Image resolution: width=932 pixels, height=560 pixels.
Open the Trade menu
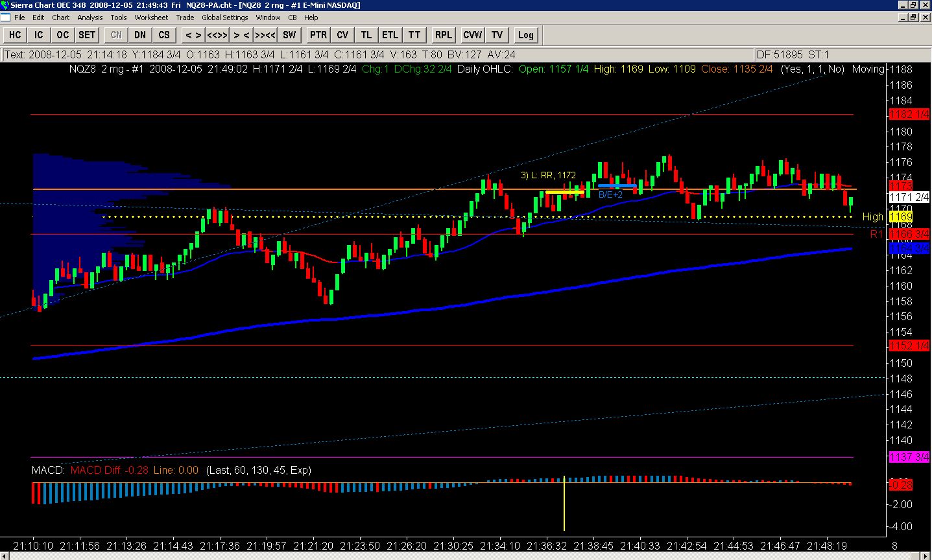(185, 17)
